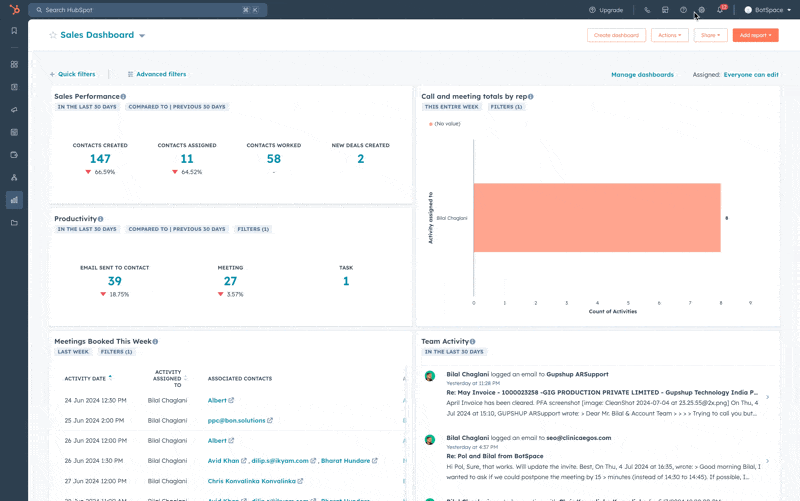Open the settings gear icon
Screen dimensions: 800x501
click(x=702, y=10)
